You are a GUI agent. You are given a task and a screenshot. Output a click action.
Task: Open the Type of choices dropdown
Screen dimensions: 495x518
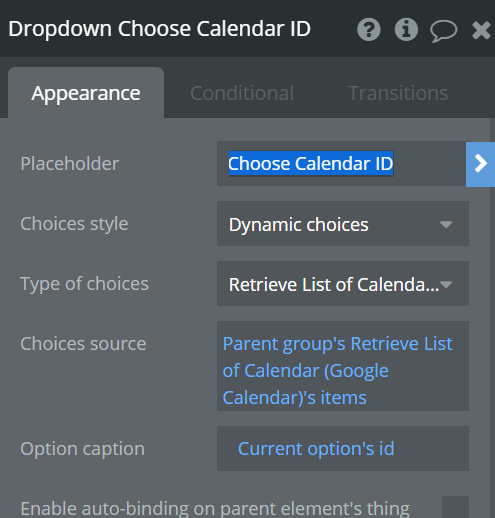tap(343, 284)
